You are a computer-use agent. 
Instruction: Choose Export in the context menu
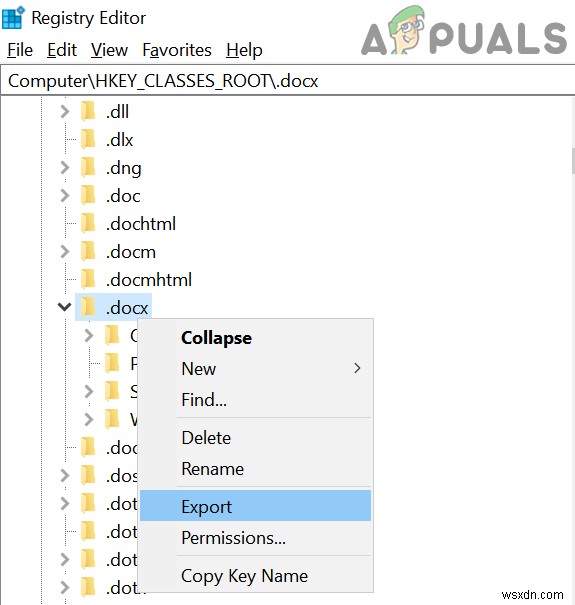click(x=255, y=506)
